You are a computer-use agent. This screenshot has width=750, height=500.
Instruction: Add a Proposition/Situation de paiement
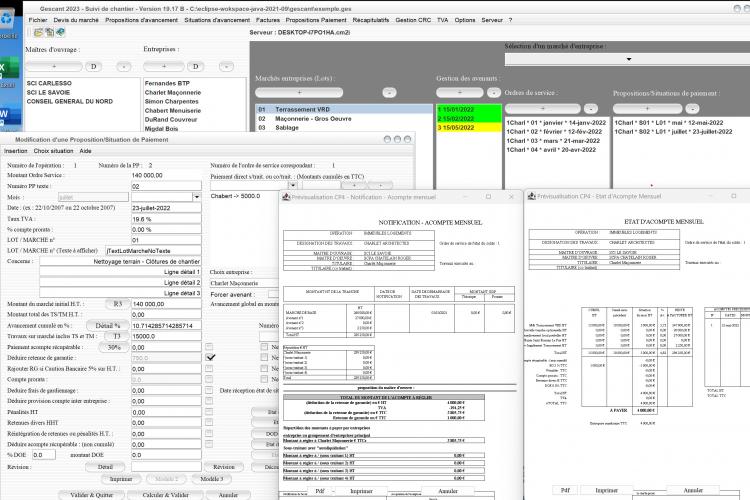pos(647,109)
